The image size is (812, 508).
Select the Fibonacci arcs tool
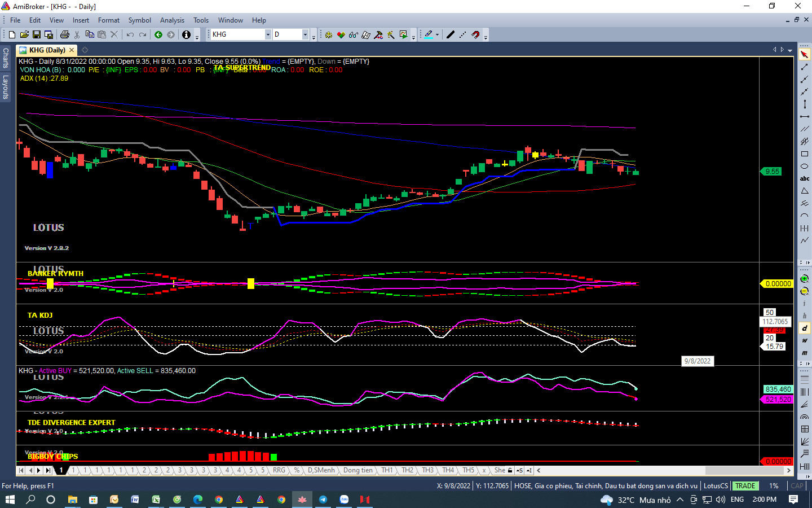coord(805,417)
